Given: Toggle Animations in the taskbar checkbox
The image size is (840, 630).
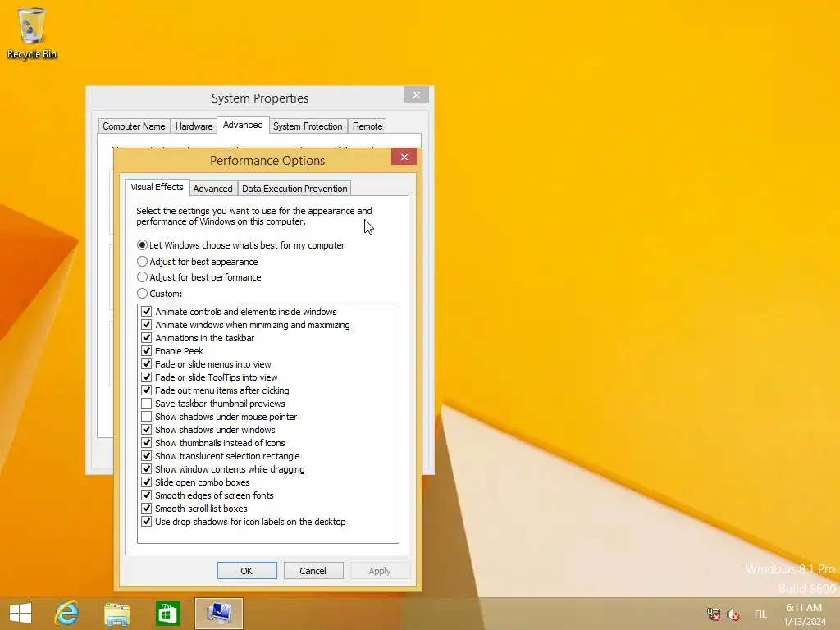Looking at the screenshot, I should 146,338.
